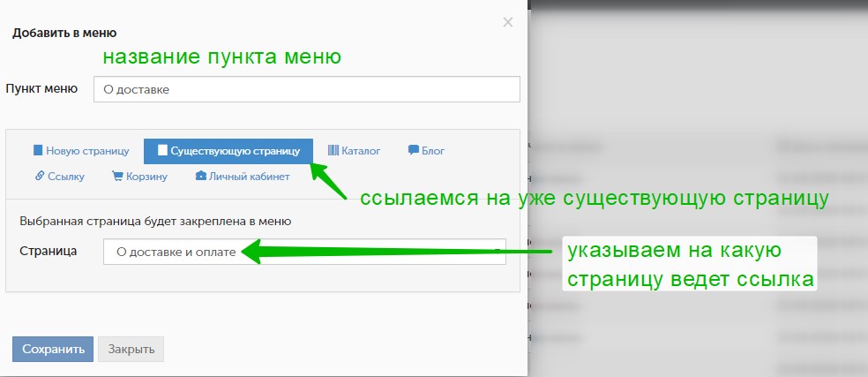Click the speech bubble icon beside Блог
Viewport: 868px width, 377px height.
[x=413, y=150]
